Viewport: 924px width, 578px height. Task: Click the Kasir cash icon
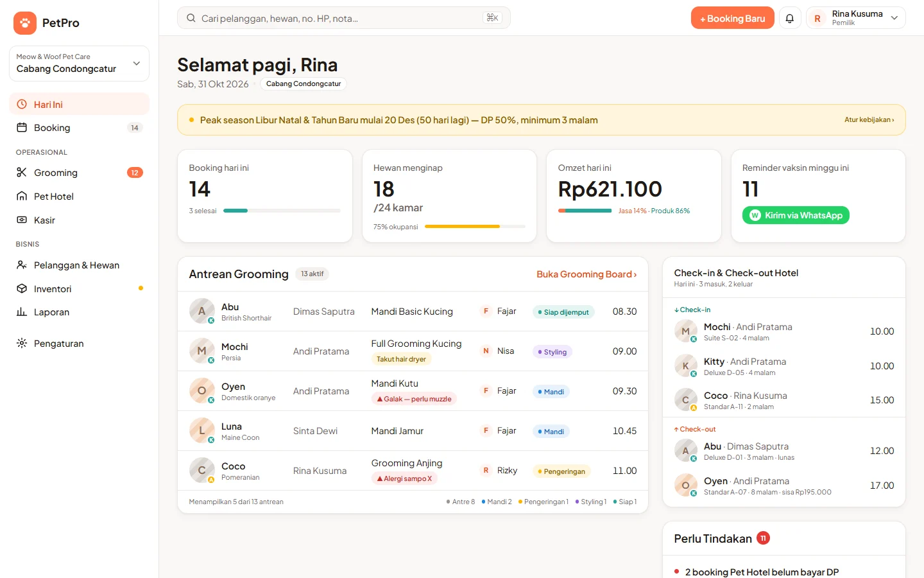(22, 220)
